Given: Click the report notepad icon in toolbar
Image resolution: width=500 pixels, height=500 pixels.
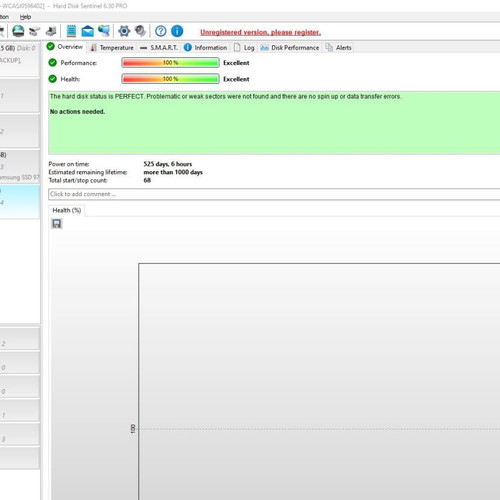Looking at the screenshot, I should tap(71, 31).
